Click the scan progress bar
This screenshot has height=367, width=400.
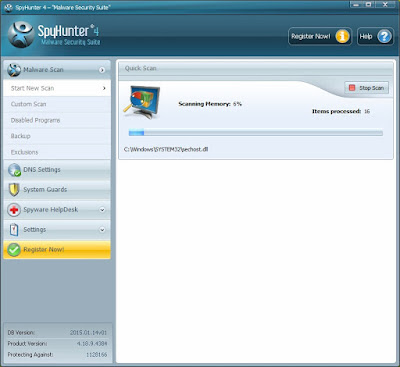[x=256, y=133]
